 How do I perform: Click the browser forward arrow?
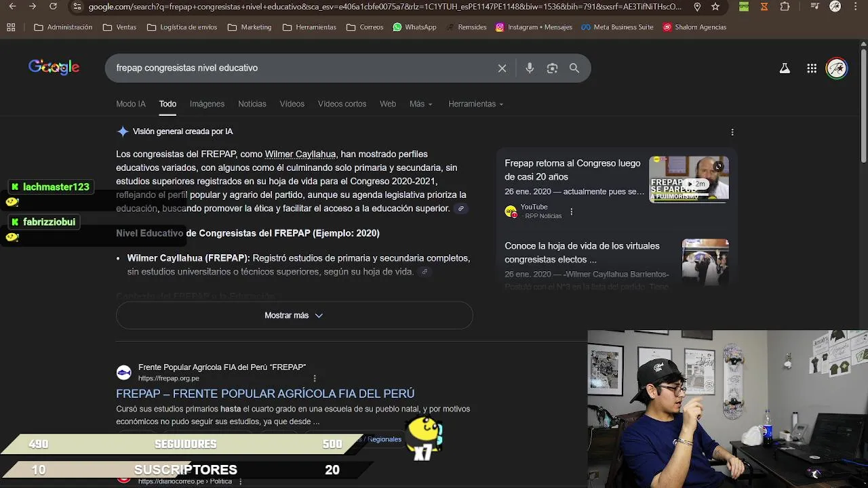click(33, 7)
